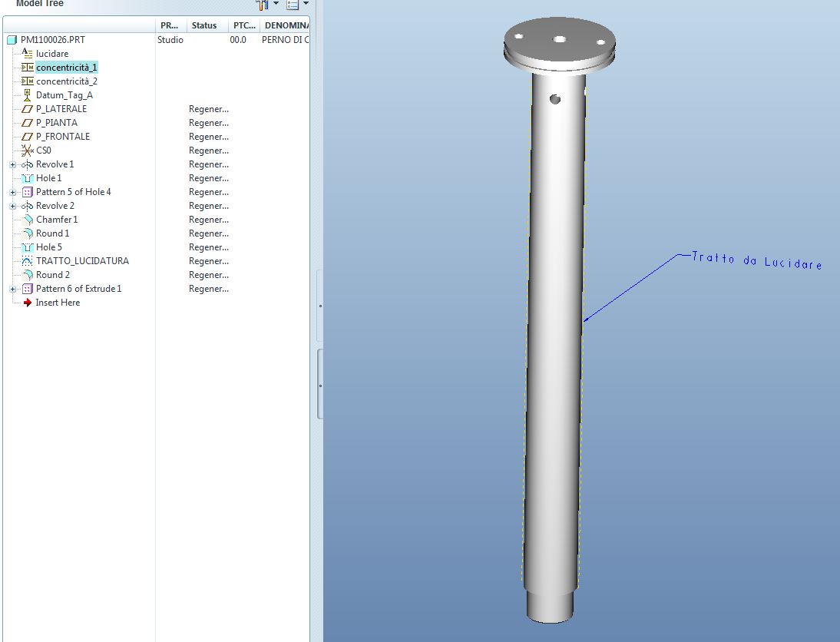Image resolution: width=840 pixels, height=642 pixels.
Task: Select the TRATTO_LUCIDATURA feature name
Action: pos(82,261)
